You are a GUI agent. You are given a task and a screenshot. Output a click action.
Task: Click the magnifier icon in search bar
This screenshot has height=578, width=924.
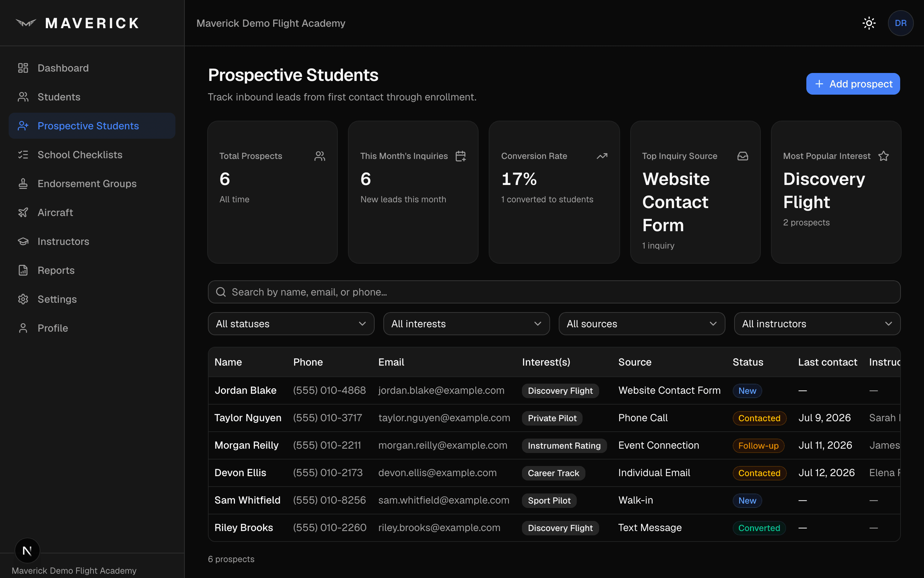(221, 292)
